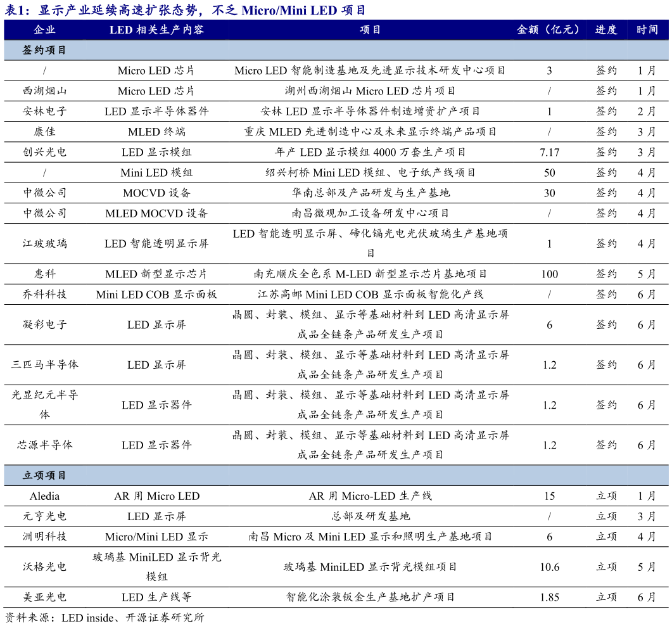Viewport: 672px width, 626px height.
Task: Select the amount value 10.6
Action: pyautogui.click(x=549, y=567)
